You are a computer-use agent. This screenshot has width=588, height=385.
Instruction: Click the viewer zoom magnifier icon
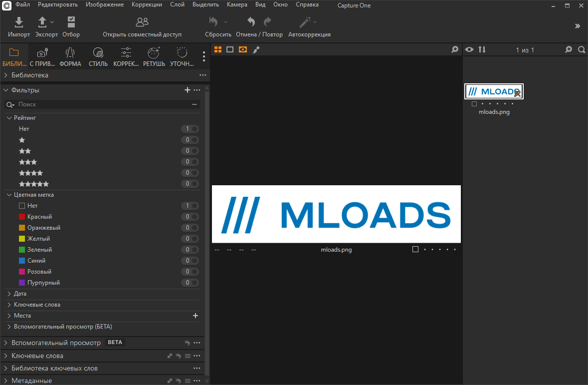(x=455, y=49)
